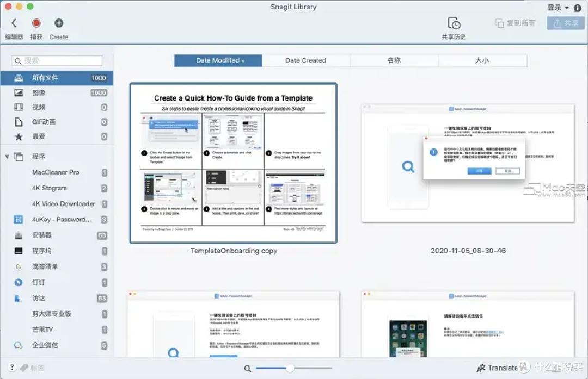Click the favorites star icon
The height and width of the screenshot is (379, 588).
(19, 136)
